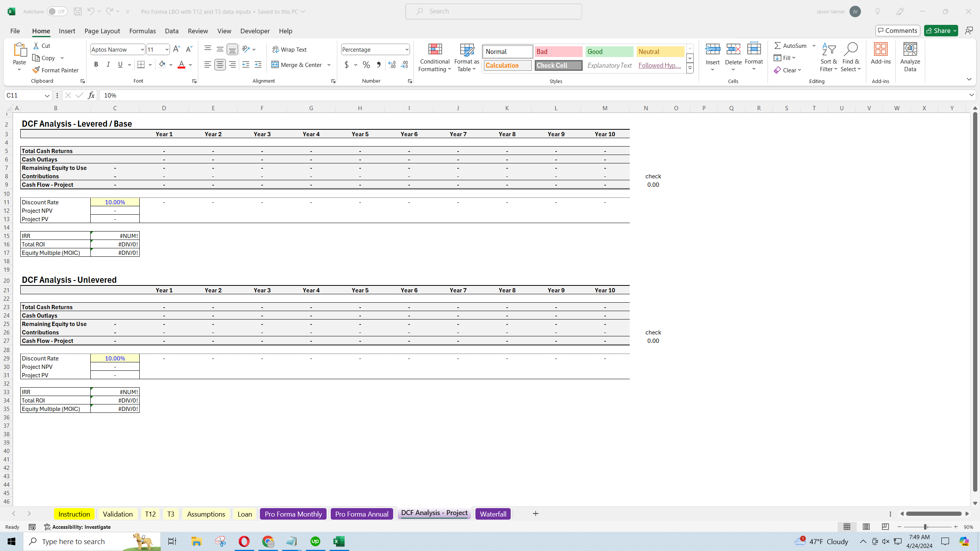Toggle italic formatting

[108, 64]
